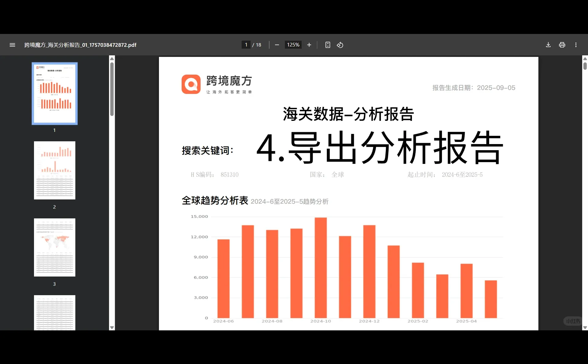Image resolution: width=588 pixels, height=364 pixels.
Task: Select the Xiaohongshu watermark icon
Action: pos(572,321)
